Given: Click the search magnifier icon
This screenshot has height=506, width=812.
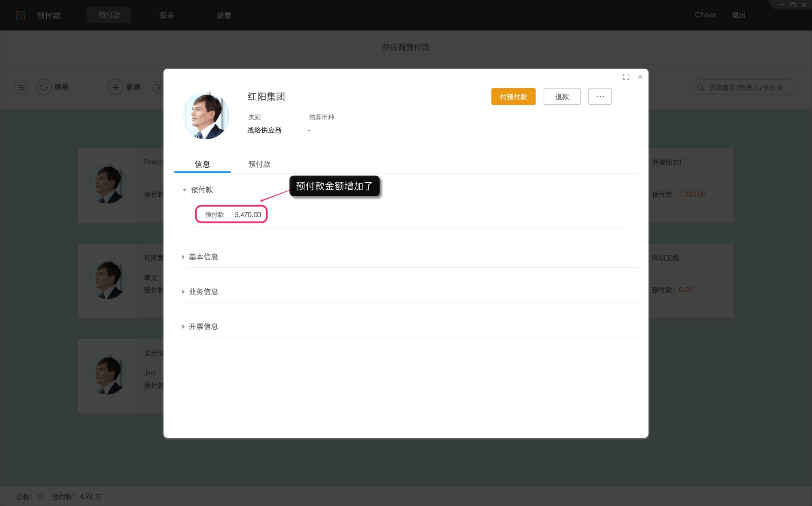Looking at the screenshot, I should coord(700,87).
